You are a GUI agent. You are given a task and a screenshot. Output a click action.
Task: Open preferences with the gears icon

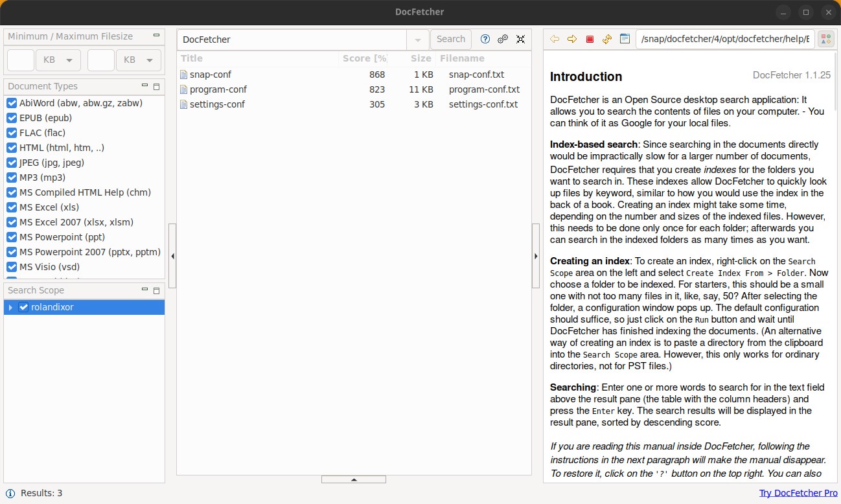503,39
